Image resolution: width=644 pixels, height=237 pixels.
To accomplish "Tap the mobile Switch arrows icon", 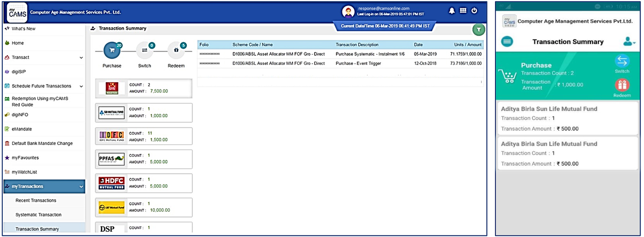I will pyautogui.click(x=622, y=61).
